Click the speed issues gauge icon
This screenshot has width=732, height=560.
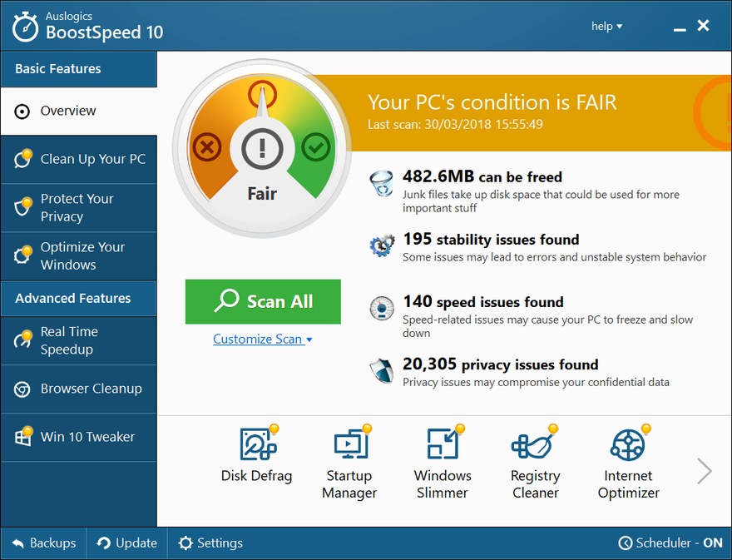click(x=382, y=308)
